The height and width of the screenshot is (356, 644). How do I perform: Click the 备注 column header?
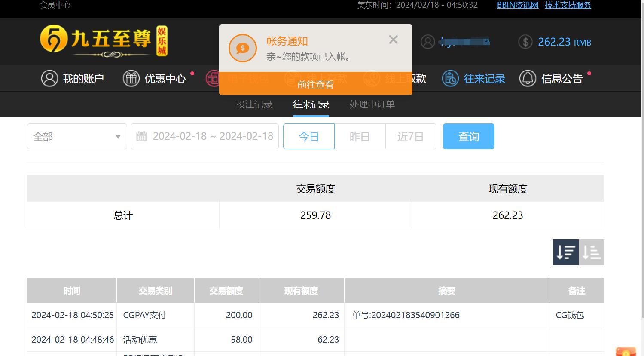[577, 291]
